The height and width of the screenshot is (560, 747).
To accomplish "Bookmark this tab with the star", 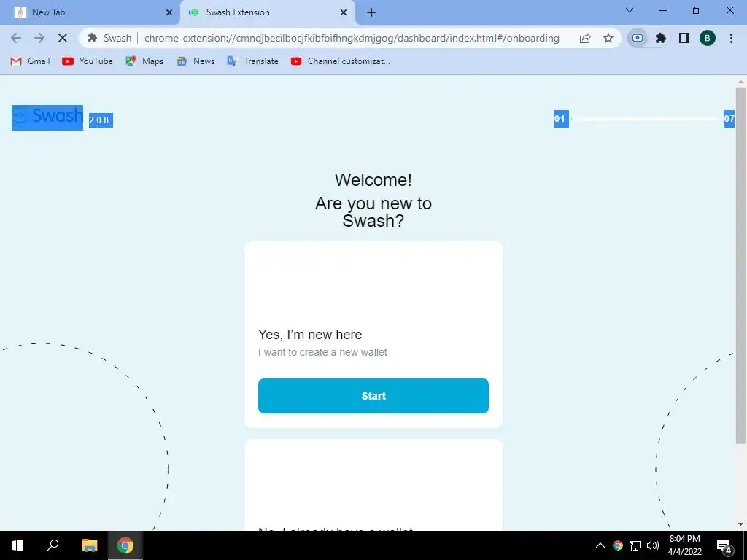I will click(608, 38).
